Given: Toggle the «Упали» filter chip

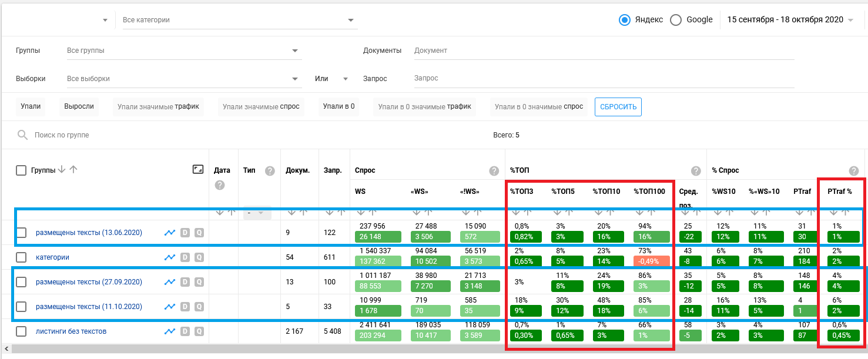Looking at the screenshot, I should point(31,106).
